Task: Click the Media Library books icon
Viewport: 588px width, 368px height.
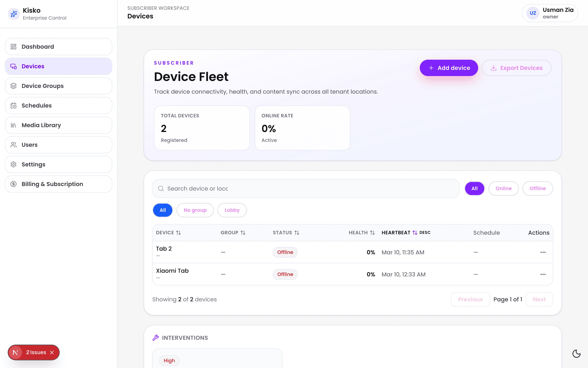Action: click(14, 125)
